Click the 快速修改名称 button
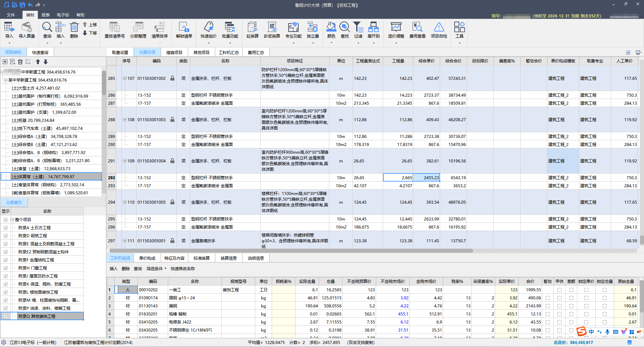644x347 pixels. [182, 269]
